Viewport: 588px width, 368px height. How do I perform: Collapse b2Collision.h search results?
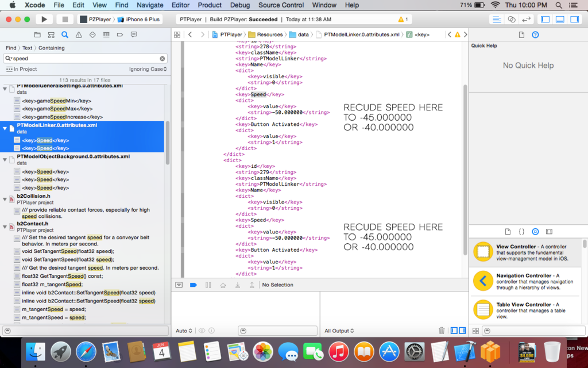pos(5,199)
